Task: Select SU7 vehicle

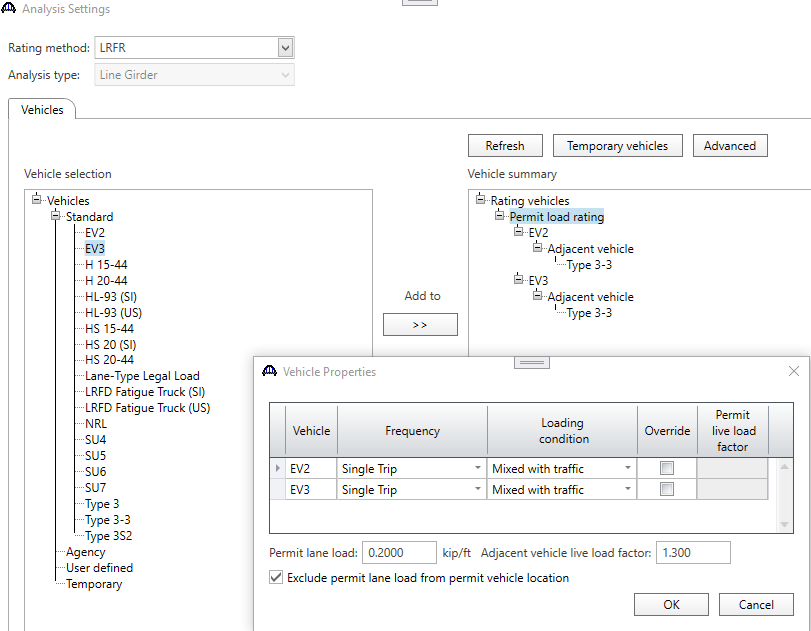Action: [x=96, y=488]
